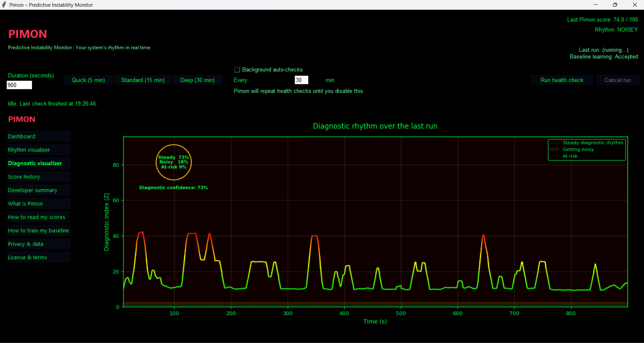
Task: Open Score history page
Action: (39, 177)
